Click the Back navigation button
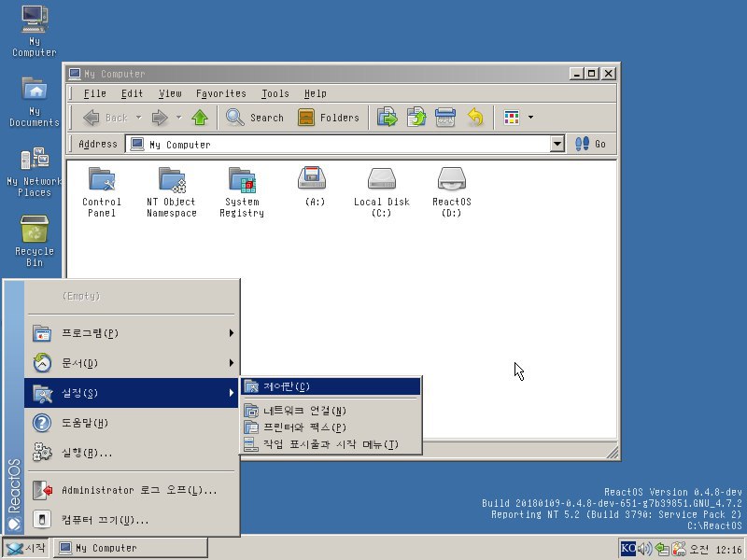The width and height of the screenshot is (747, 560). [x=105, y=118]
